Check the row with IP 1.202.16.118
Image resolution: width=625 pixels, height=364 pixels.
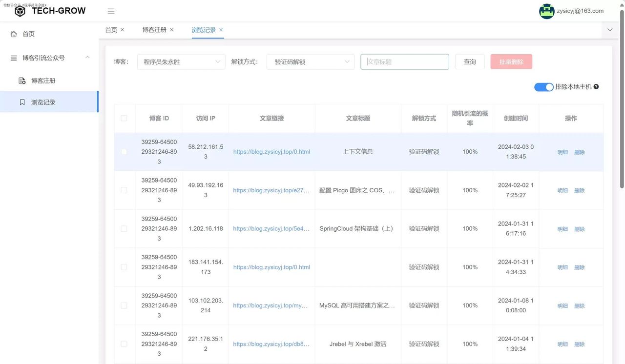pos(124,228)
